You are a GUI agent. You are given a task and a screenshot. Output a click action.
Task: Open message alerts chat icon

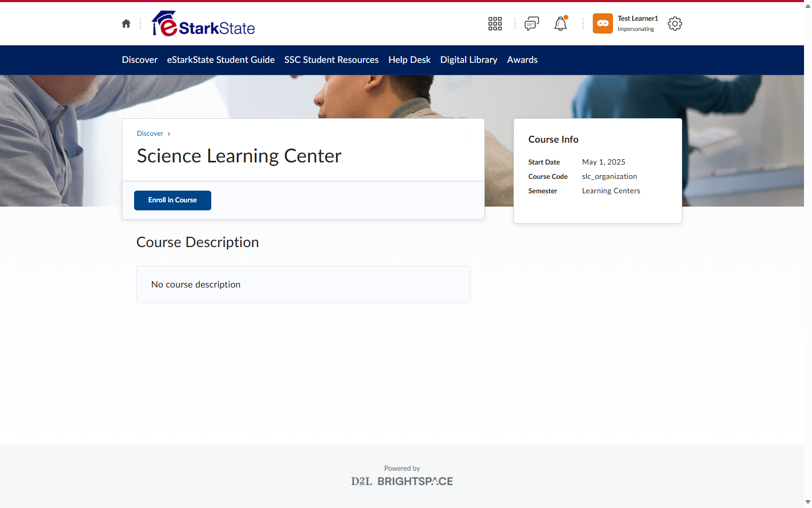[532, 23]
